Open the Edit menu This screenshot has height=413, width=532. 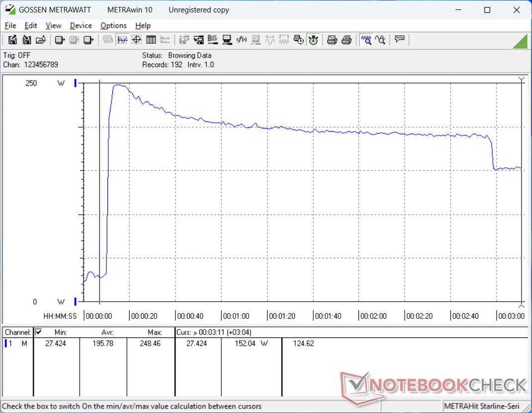pyautogui.click(x=30, y=25)
